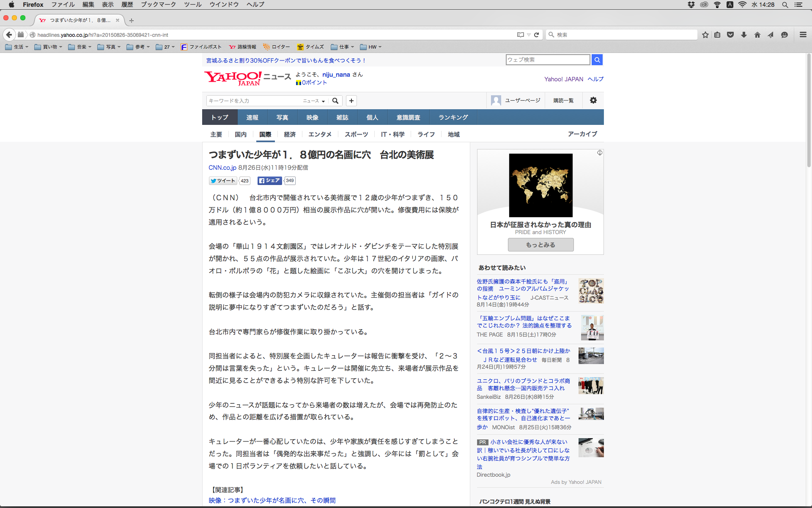The width and height of the screenshot is (812, 508).
Task: Go to Firefox home page icon
Action: 757,35
